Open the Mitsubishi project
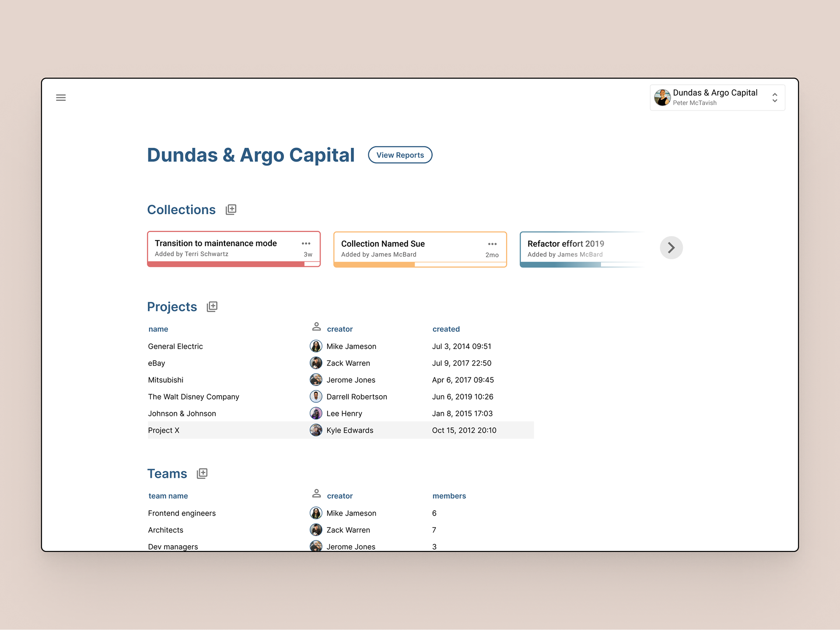840x630 pixels. pyautogui.click(x=166, y=380)
